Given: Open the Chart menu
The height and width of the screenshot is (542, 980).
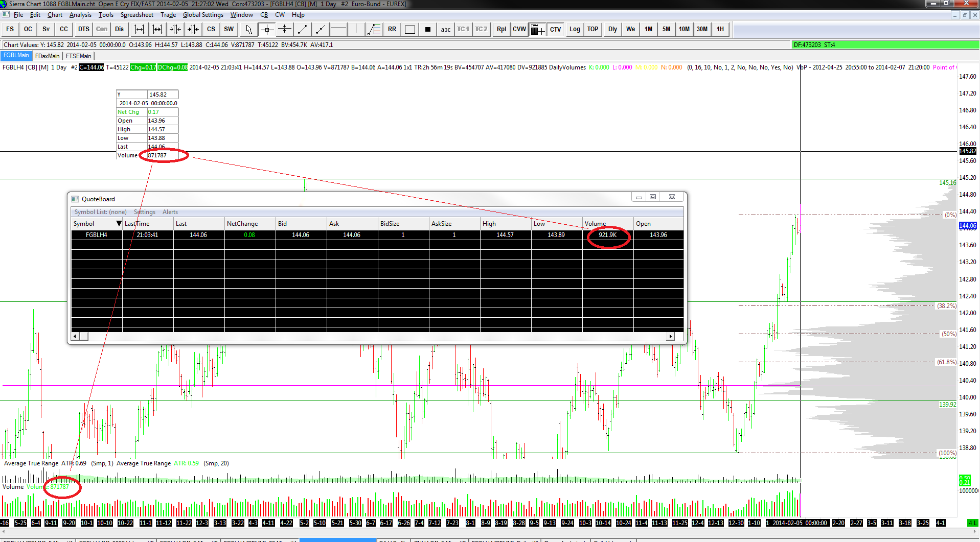Looking at the screenshot, I should coord(55,15).
